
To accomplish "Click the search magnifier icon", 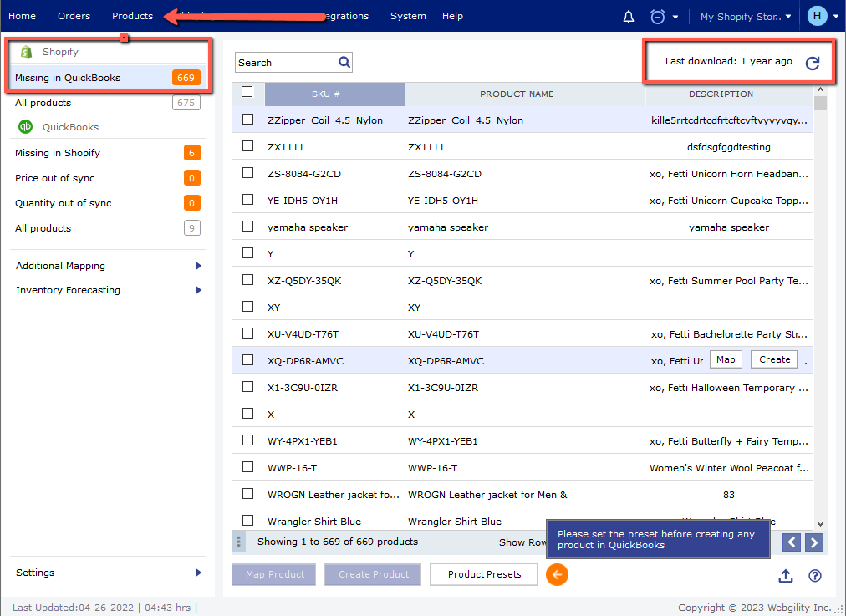I will coord(344,62).
